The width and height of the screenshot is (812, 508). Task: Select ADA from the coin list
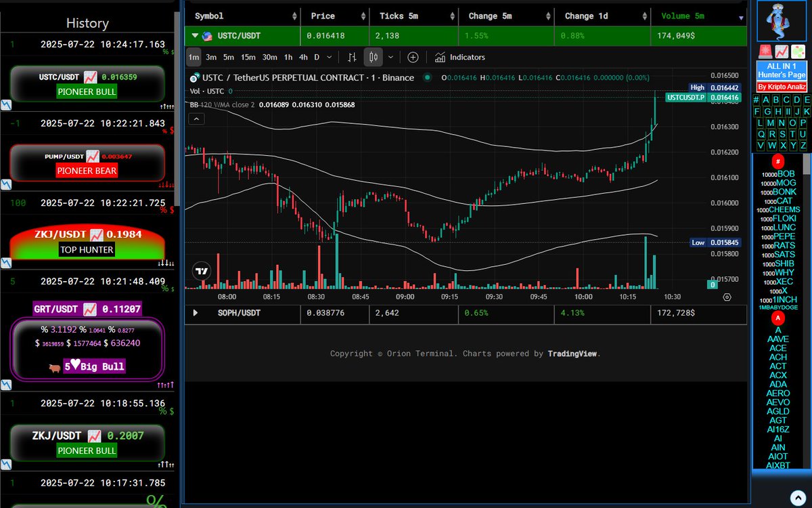pos(778,384)
